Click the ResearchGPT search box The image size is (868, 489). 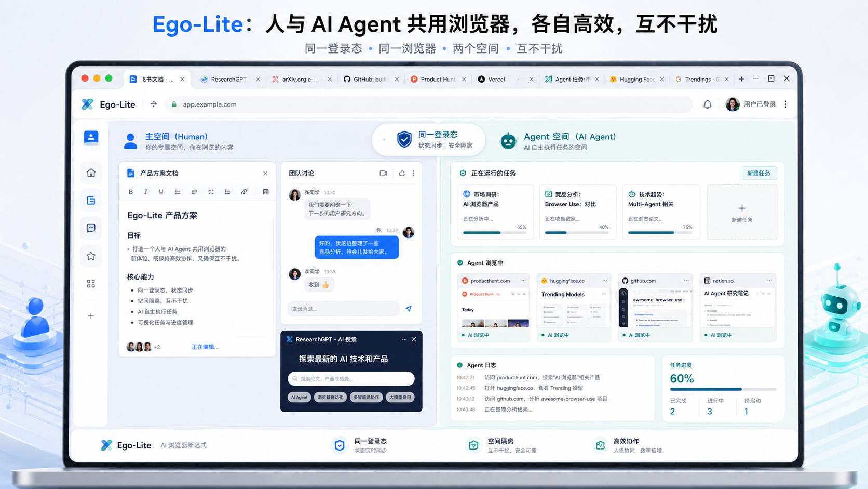[x=351, y=378]
